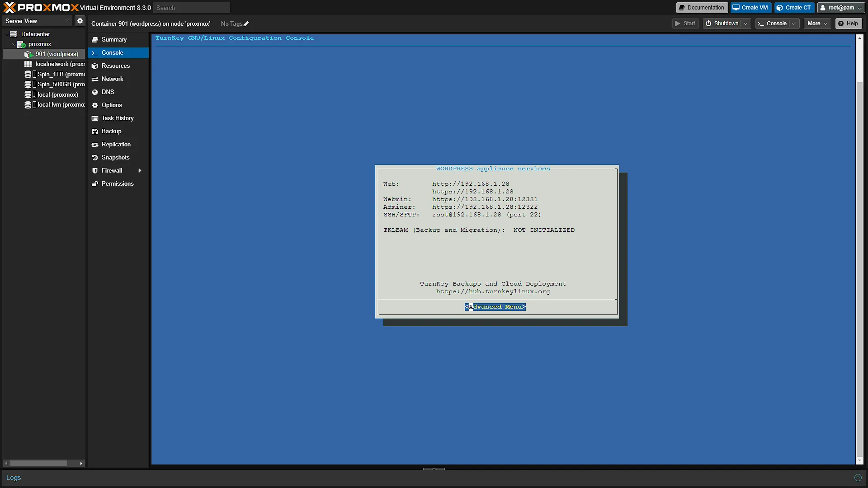This screenshot has height=488, width=868.
Task: Select Advanced Menu in the console
Action: [x=495, y=307]
